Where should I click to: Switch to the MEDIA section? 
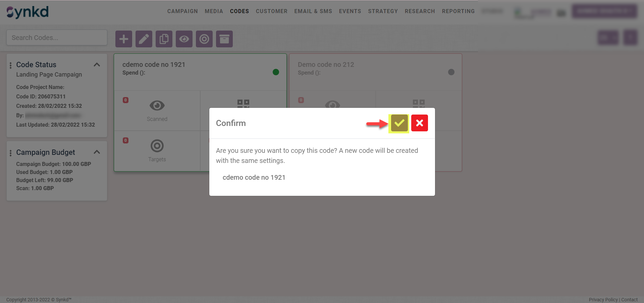(214, 11)
